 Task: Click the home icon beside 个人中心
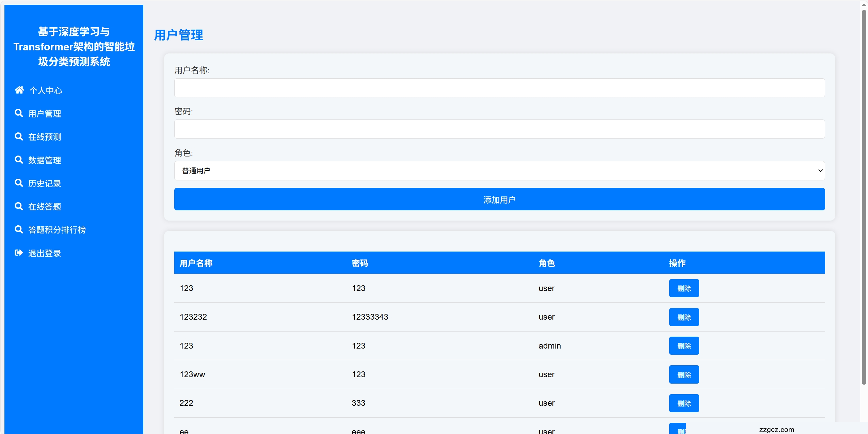tap(19, 90)
